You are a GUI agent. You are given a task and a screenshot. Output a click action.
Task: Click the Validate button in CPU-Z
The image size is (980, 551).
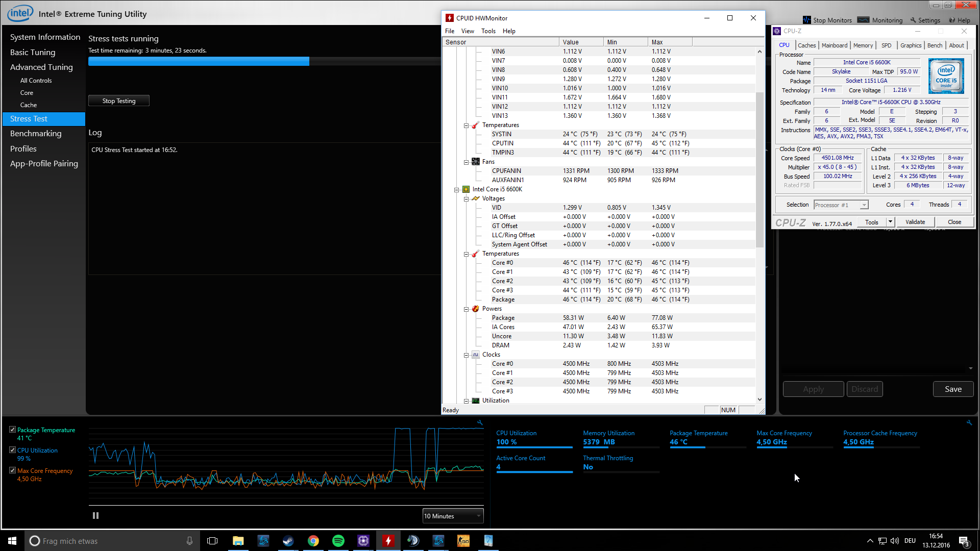click(x=915, y=222)
